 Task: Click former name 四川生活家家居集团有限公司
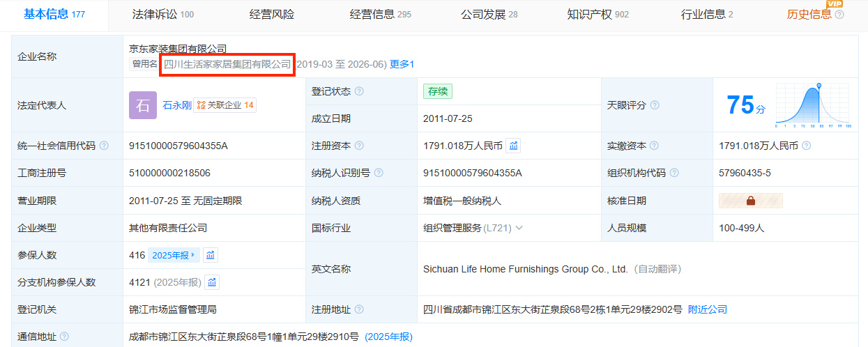(x=227, y=64)
